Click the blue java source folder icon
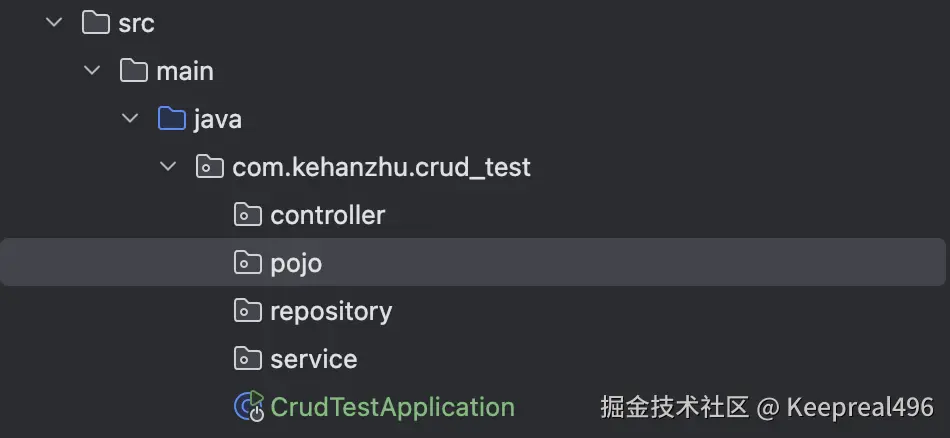This screenshot has width=950, height=438. point(172,119)
